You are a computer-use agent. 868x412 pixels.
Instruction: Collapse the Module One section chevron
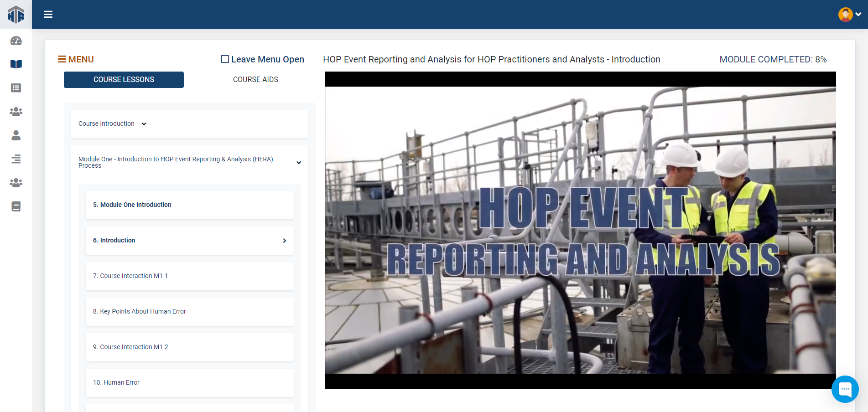pyautogui.click(x=299, y=163)
